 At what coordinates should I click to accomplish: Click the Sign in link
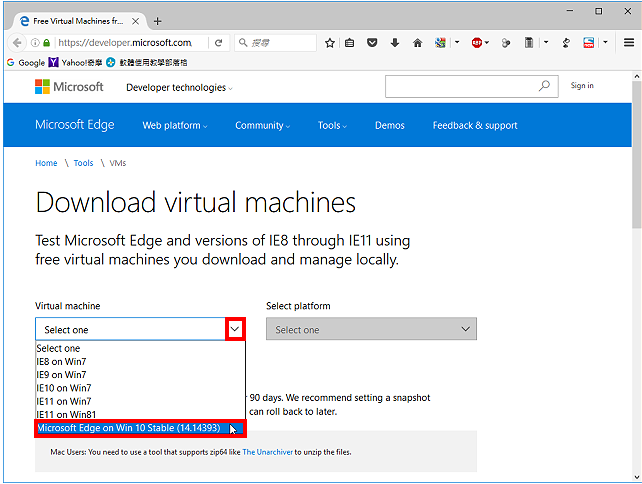click(582, 85)
